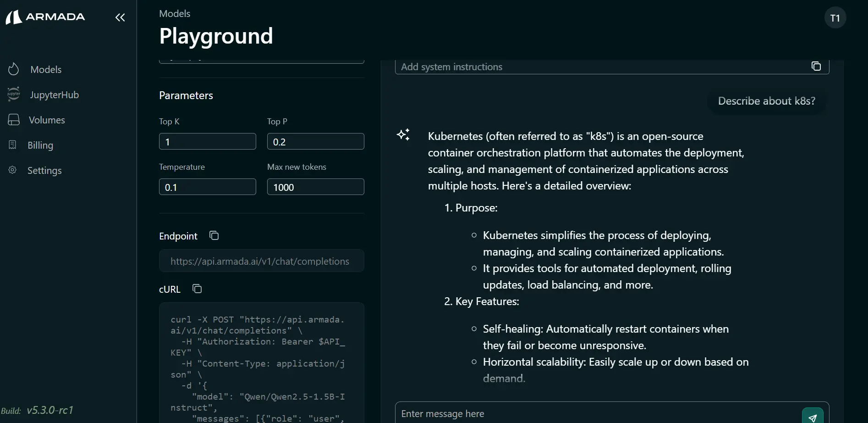The width and height of the screenshot is (868, 423).
Task: Click the Top K label
Action: point(169,122)
